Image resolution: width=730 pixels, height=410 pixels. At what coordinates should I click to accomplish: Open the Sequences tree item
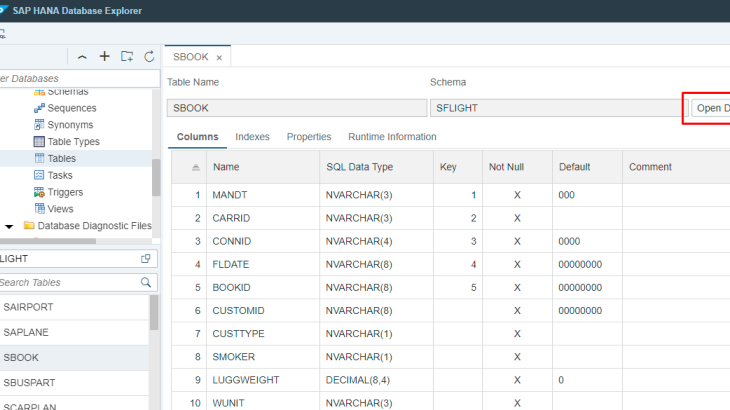click(72, 108)
